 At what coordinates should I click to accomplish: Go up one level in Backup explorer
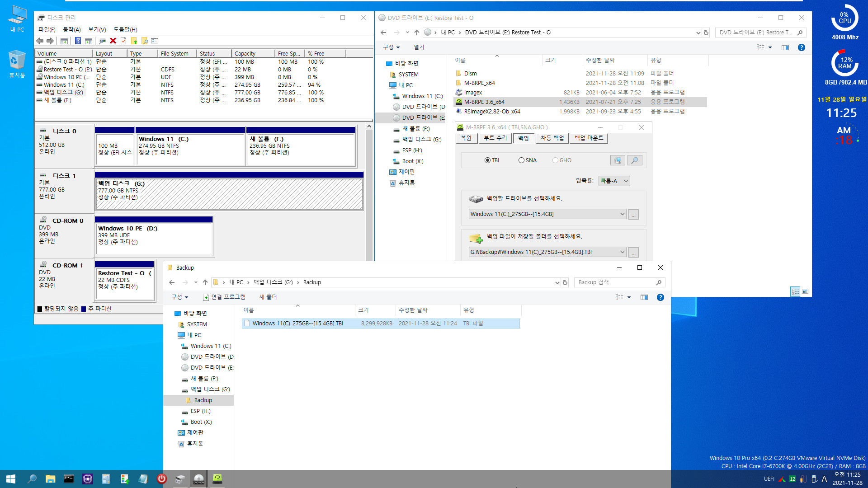(205, 282)
